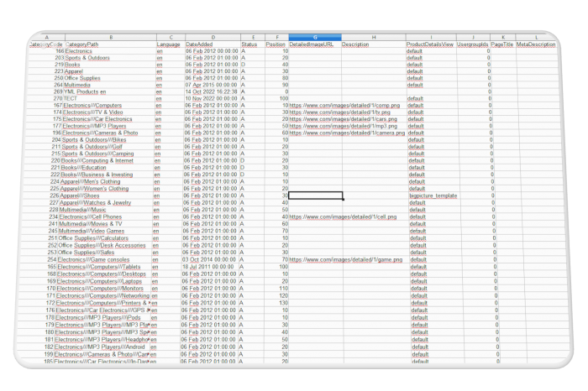Click the 'UsergroupIds' header cell
The image size is (588, 391).
click(x=473, y=44)
